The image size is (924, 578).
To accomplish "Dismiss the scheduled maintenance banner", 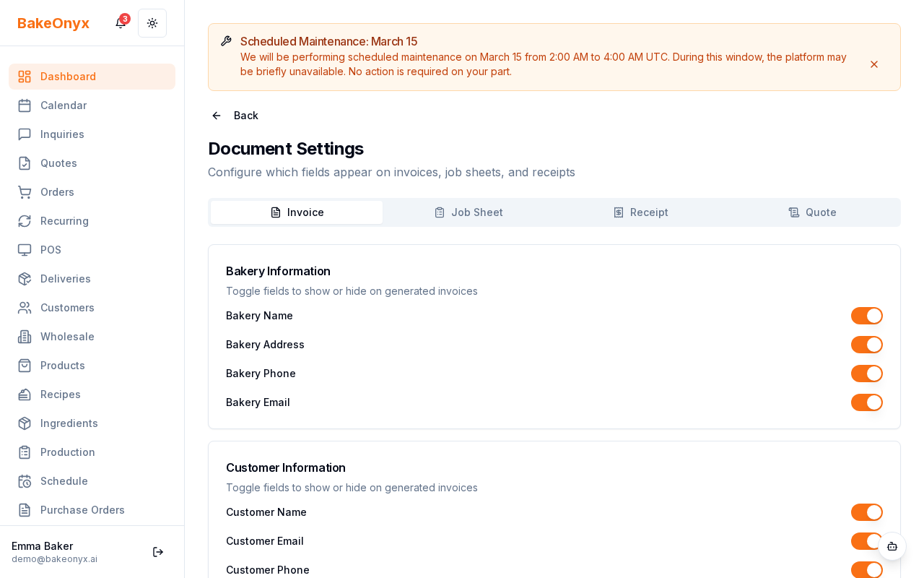I will tap(873, 64).
